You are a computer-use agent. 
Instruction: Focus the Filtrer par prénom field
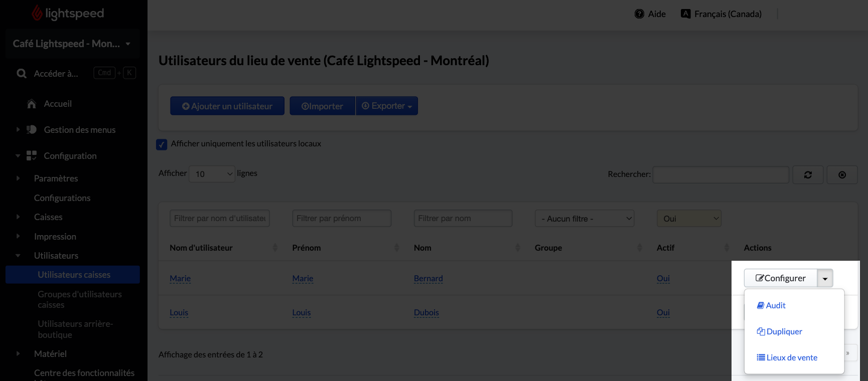[x=342, y=219]
